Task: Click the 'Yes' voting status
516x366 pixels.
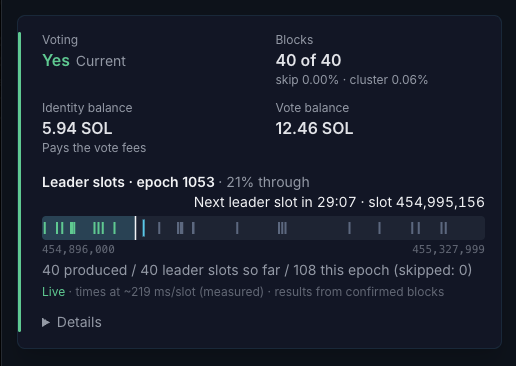Action: tap(56, 61)
